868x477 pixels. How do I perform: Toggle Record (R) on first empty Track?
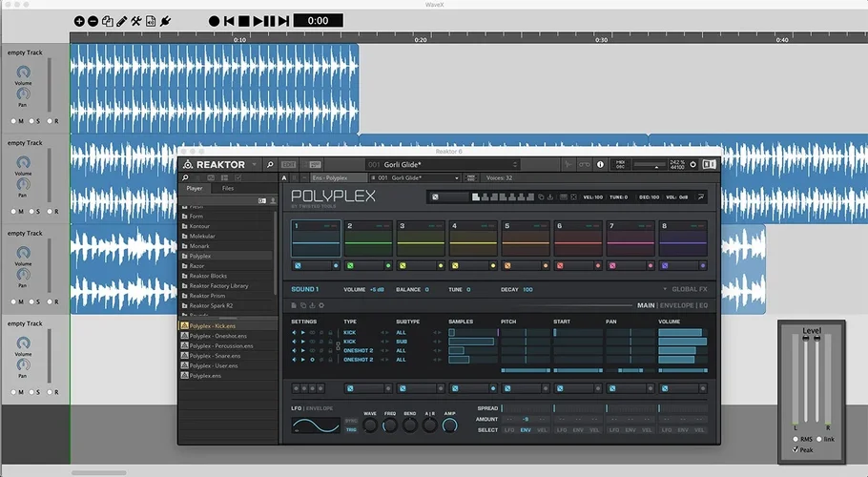click(50, 120)
